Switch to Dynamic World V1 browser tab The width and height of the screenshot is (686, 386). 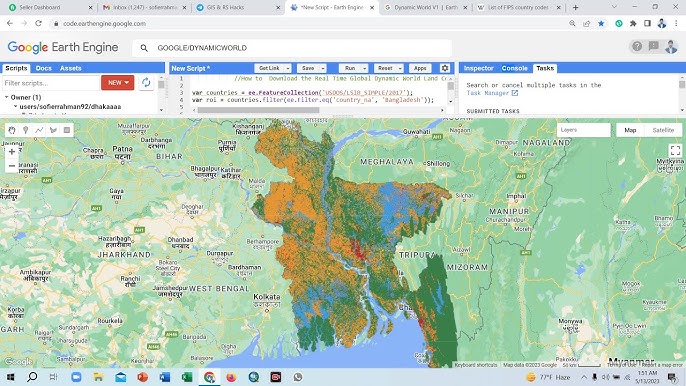coord(425,7)
